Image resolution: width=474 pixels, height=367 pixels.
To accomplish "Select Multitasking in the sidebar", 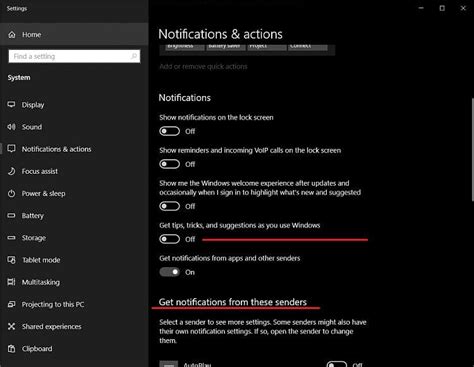I will point(74,282).
